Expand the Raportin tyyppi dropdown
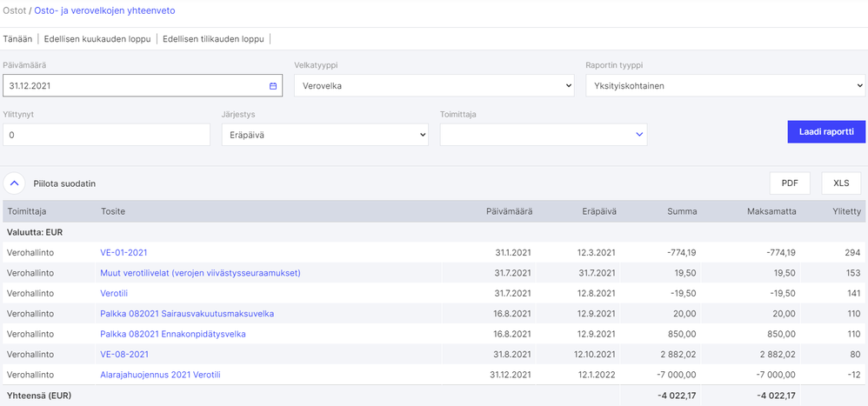Viewport: 868px width, 406px height. (724, 86)
